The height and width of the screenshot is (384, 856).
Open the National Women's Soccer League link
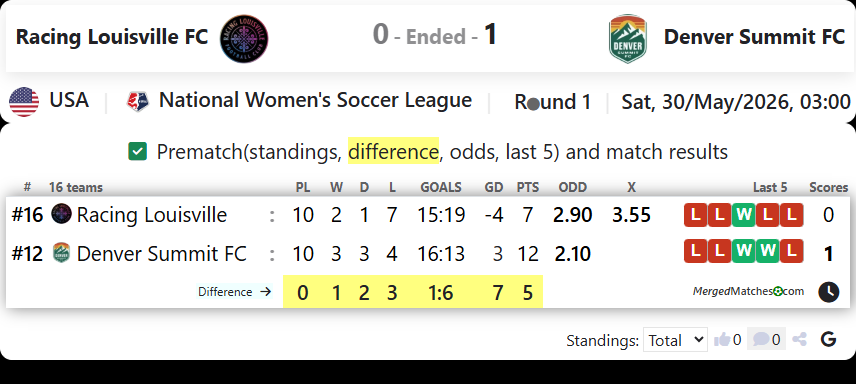pos(315,101)
